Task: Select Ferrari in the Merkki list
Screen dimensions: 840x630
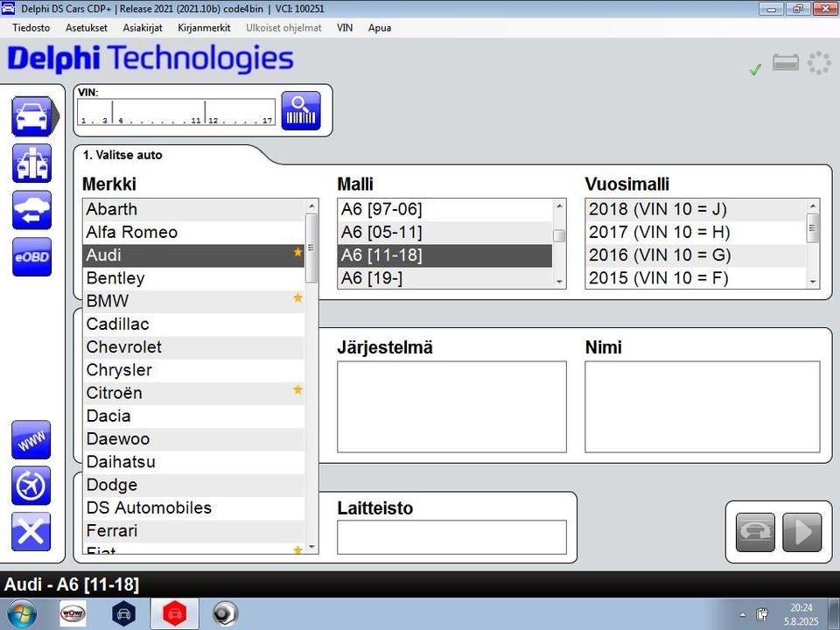Action: click(x=194, y=532)
